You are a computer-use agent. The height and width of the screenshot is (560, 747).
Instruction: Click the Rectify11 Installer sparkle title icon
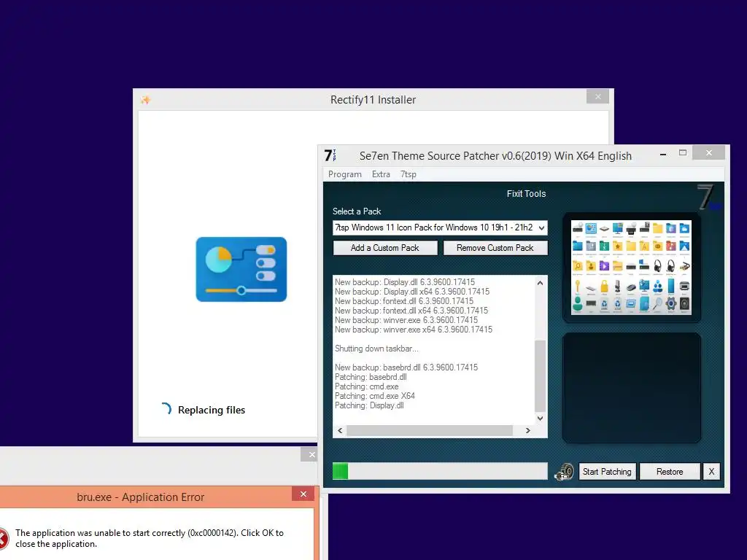pyautogui.click(x=146, y=99)
